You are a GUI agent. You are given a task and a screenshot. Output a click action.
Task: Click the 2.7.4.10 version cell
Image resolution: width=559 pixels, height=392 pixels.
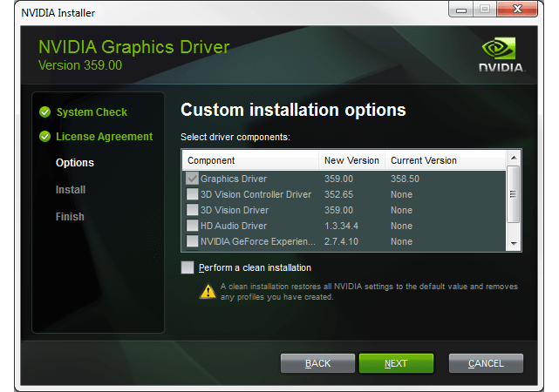[341, 241]
